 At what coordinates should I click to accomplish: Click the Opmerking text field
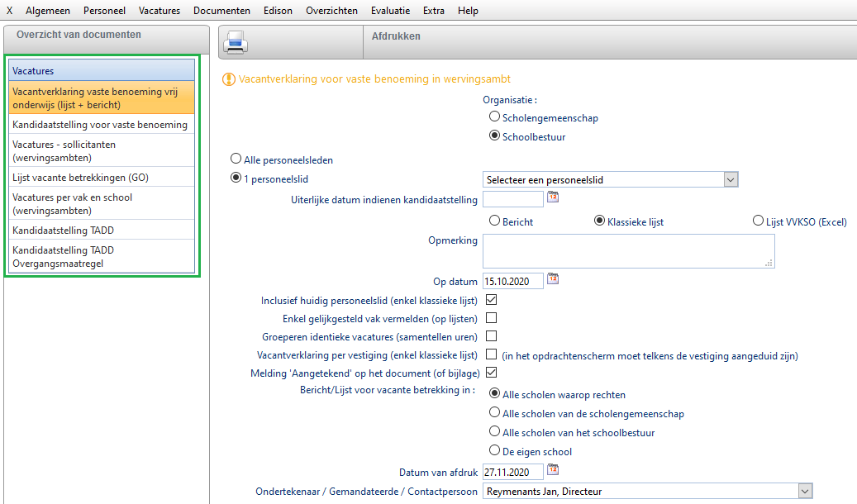(628, 251)
